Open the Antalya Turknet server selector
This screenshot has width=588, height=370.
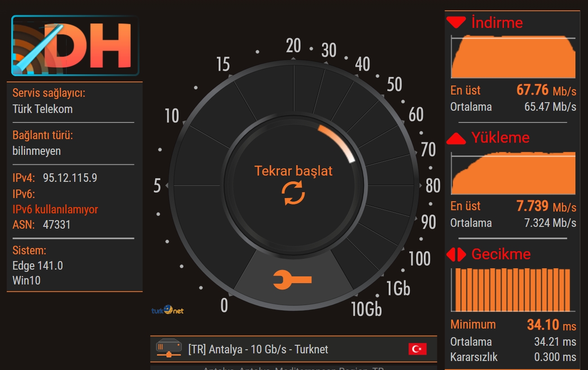coord(258,349)
